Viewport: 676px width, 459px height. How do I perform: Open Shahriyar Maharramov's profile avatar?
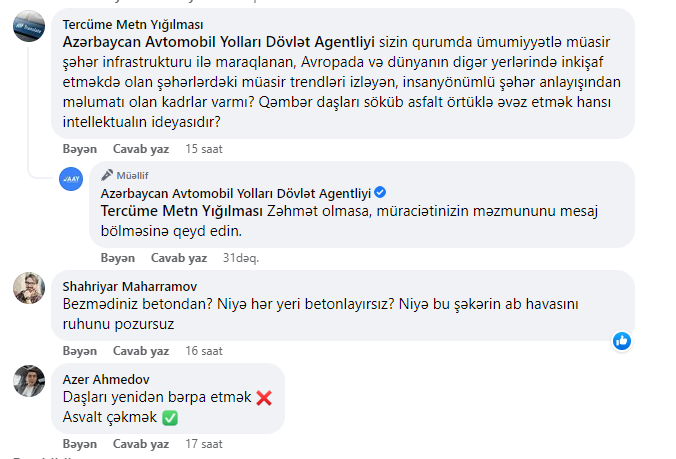(x=28, y=287)
